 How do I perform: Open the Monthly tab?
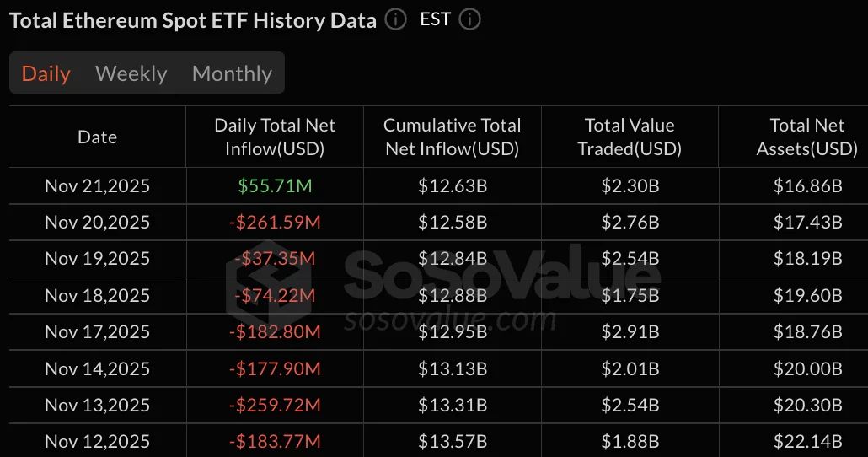[x=232, y=73]
